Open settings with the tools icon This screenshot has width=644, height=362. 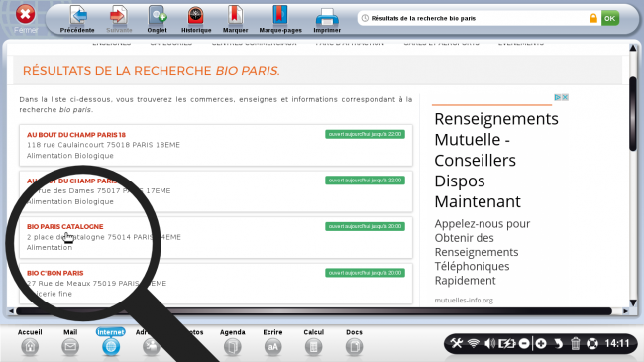click(x=456, y=343)
